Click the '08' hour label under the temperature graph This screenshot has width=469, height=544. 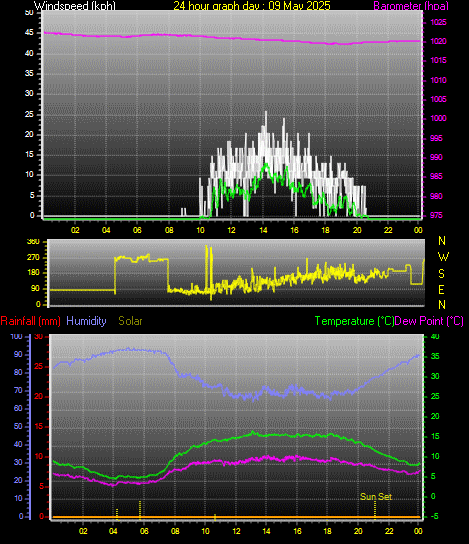point(175,531)
